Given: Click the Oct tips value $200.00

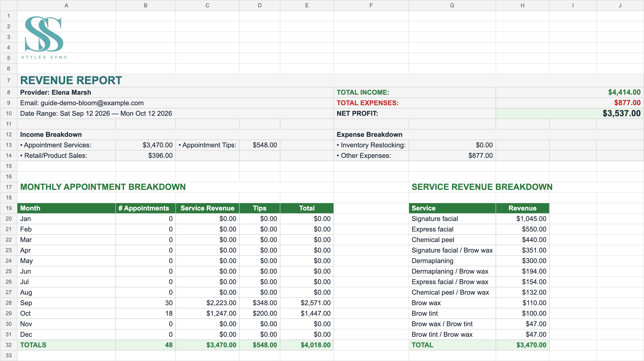Looking at the screenshot, I should 259,313.
